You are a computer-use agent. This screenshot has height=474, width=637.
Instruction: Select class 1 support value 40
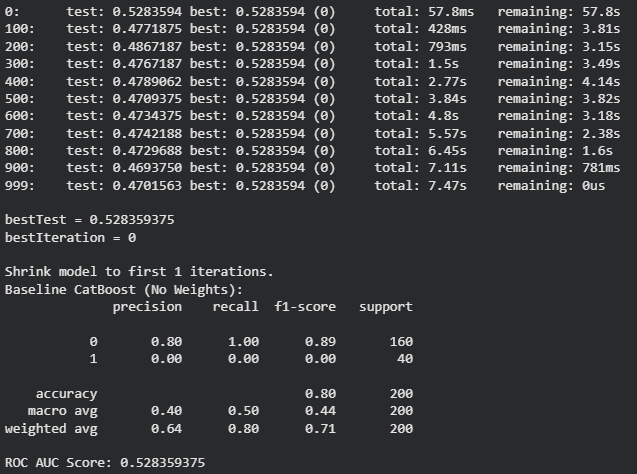405,359
